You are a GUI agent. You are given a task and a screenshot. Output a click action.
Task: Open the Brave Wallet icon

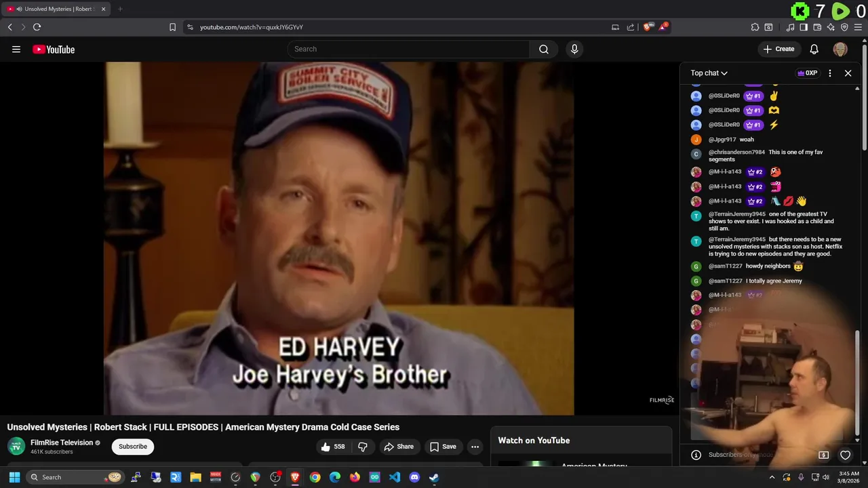(x=817, y=27)
